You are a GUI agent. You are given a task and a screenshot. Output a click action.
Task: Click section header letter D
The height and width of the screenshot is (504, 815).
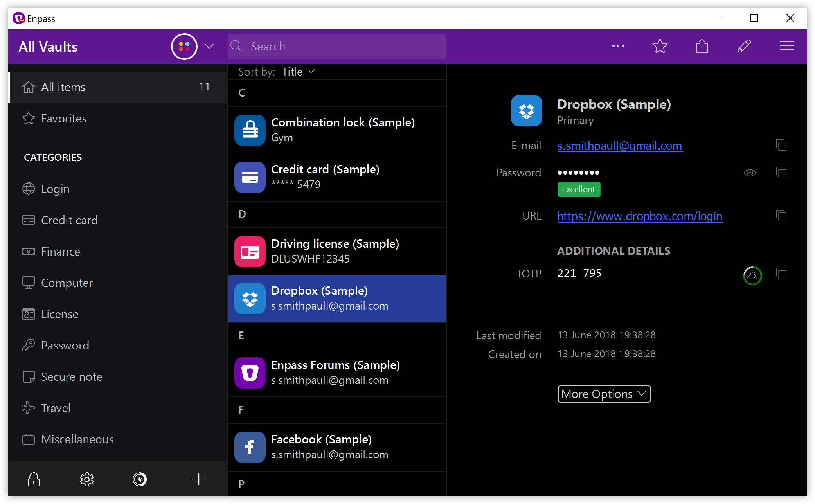click(x=242, y=214)
